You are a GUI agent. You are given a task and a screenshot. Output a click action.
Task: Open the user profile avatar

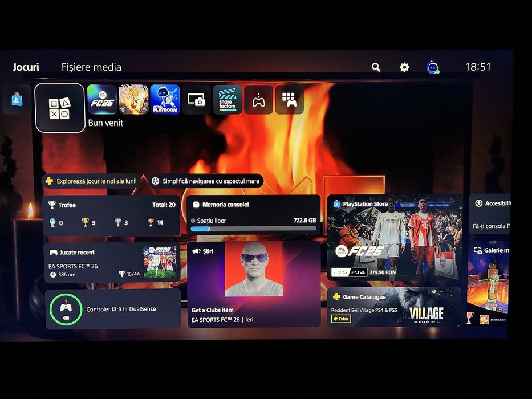coord(433,67)
